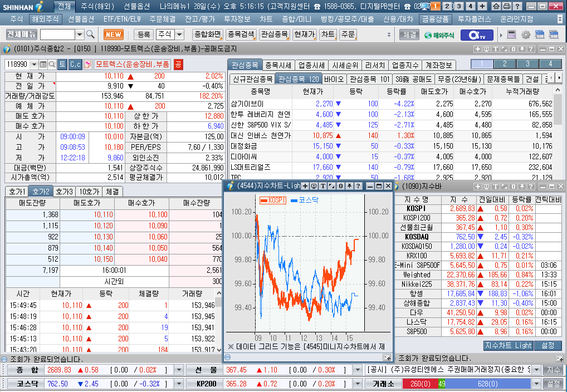Screen dimensions: 567x392
Task: Open the memo icon next to C,c
Action: tap(87, 65)
